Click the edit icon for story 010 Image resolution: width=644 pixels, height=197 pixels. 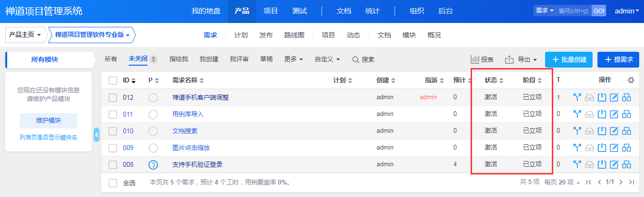(614, 131)
